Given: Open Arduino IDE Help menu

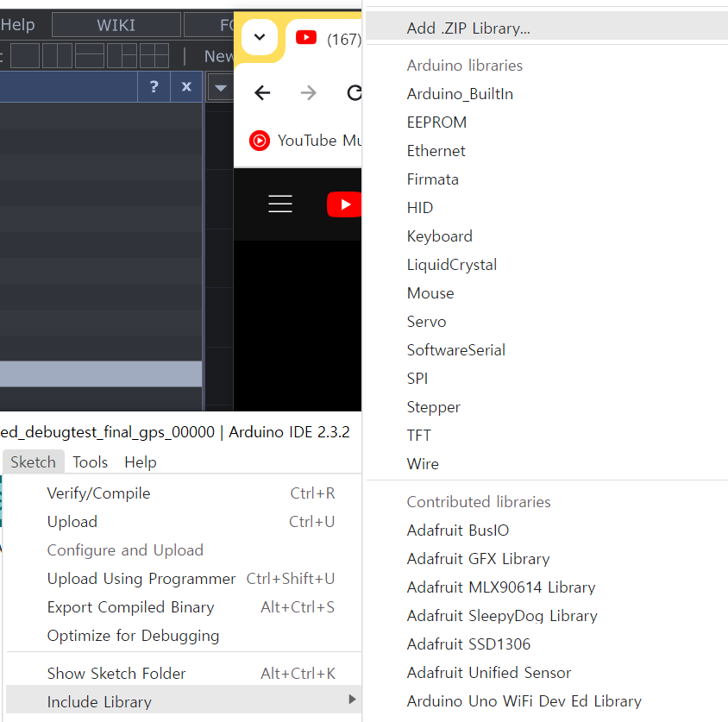Looking at the screenshot, I should coord(141,462).
